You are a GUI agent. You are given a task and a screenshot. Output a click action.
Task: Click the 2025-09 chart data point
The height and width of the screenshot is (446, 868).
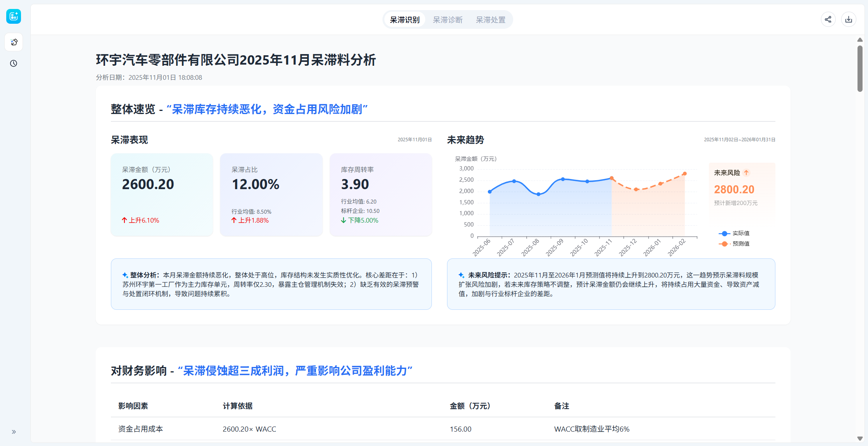pos(563,179)
